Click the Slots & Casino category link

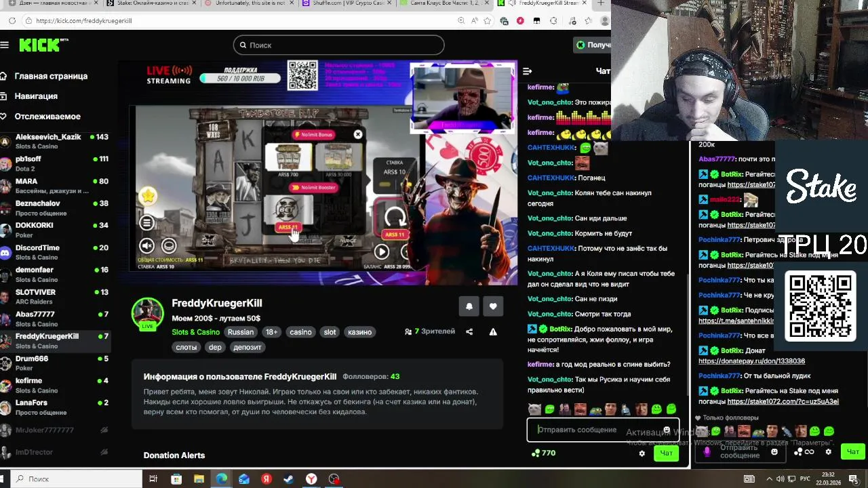click(x=195, y=332)
